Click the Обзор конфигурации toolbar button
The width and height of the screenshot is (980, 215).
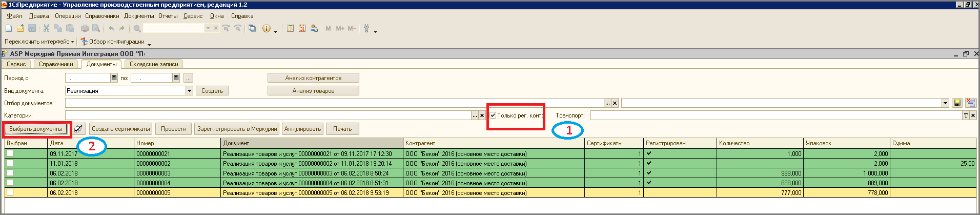pyautogui.click(x=112, y=42)
